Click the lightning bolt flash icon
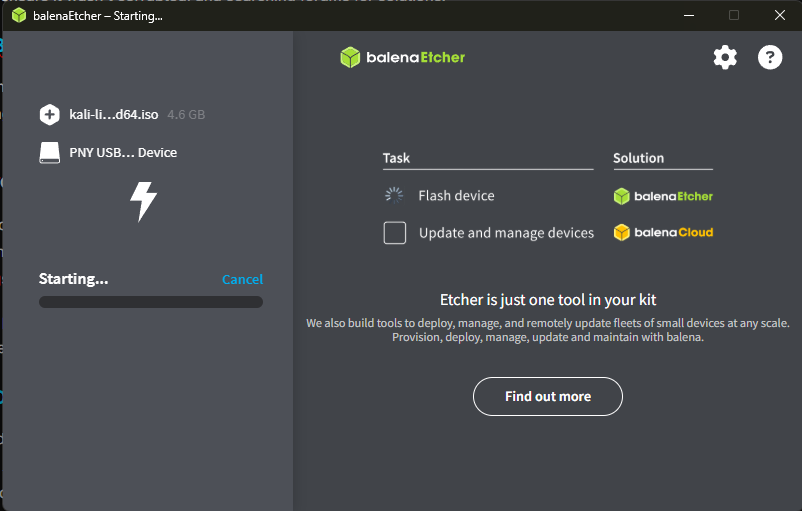 [144, 201]
